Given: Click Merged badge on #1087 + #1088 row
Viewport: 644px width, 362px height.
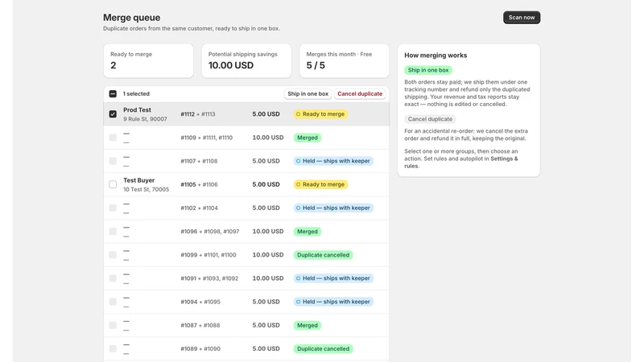Looking at the screenshot, I should pyautogui.click(x=308, y=325).
